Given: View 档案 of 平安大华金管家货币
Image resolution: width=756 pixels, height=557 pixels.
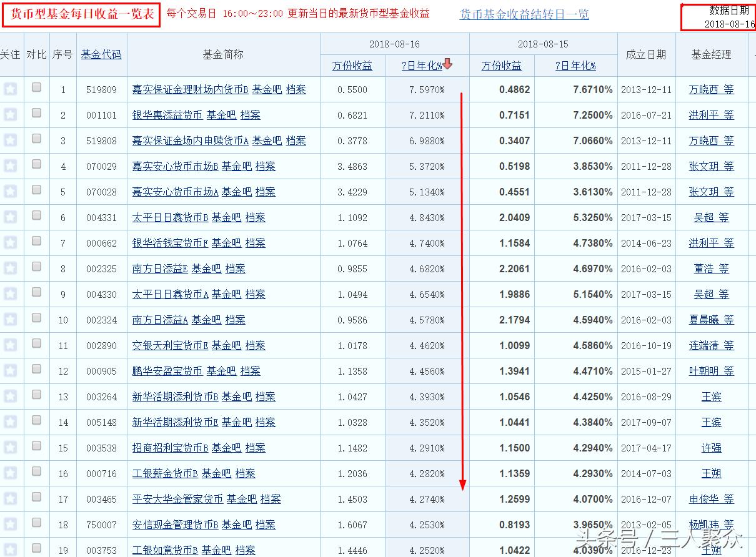Looking at the screenshot, I should point(270,499).
